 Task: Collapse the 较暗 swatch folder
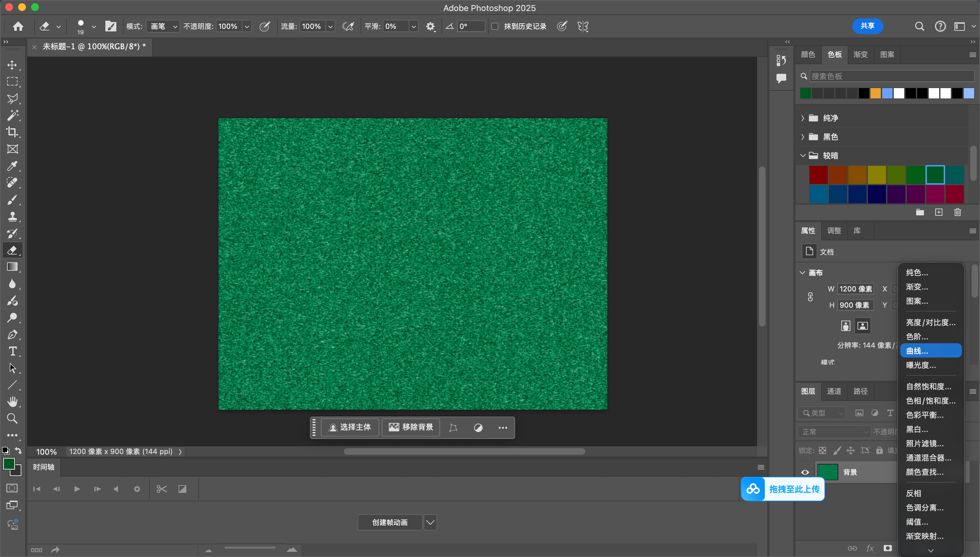pyautogui.click(x=803, y=155)
